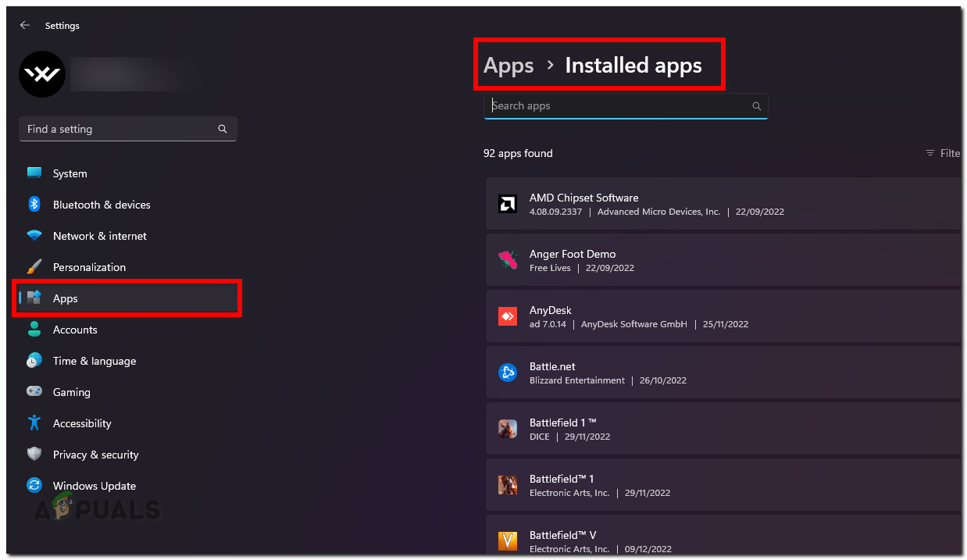Open the Filter dropdown
The image size is (967, 560).
click(x=942, y=153)
